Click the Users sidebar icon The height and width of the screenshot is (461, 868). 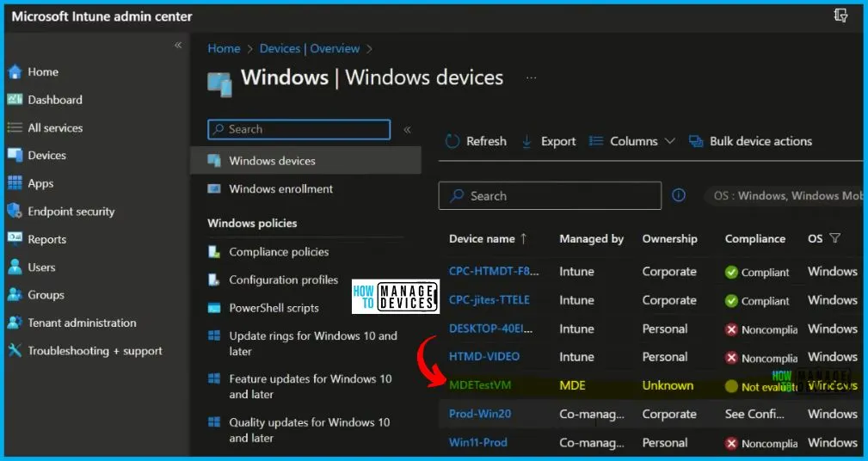pyautogui.click(x=15, y=267)
